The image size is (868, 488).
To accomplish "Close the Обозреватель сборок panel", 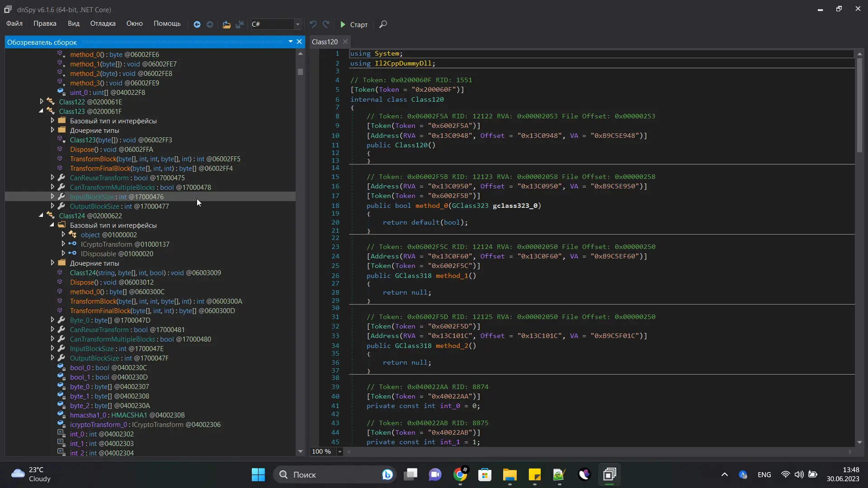I will [299, 42].
